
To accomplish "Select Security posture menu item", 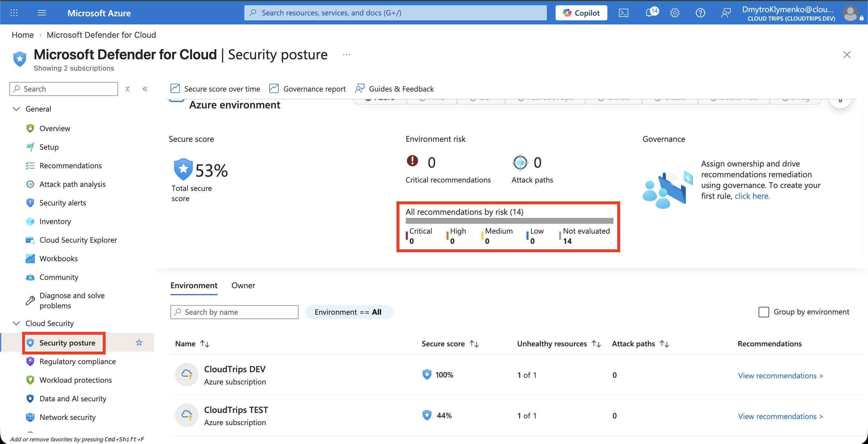I will (x=67, y=343).
